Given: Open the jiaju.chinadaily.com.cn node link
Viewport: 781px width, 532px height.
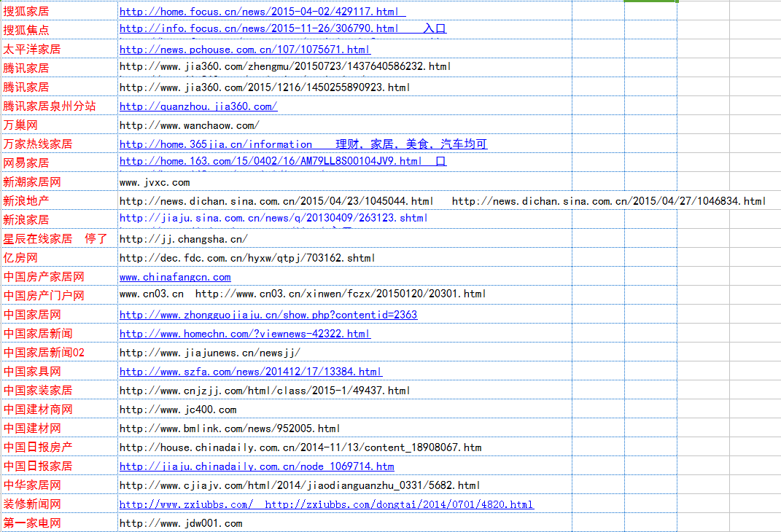Looking at the screenshot, I should tap(257, 466).
